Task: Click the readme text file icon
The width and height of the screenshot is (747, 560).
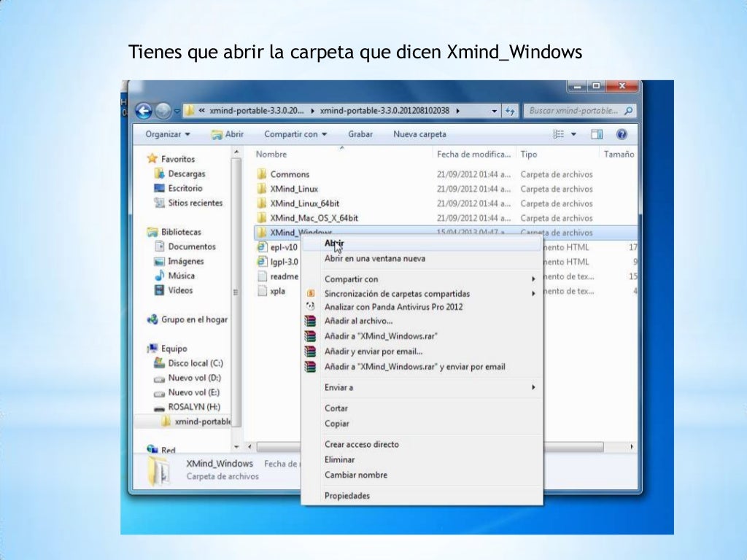Action: (262, 276)
